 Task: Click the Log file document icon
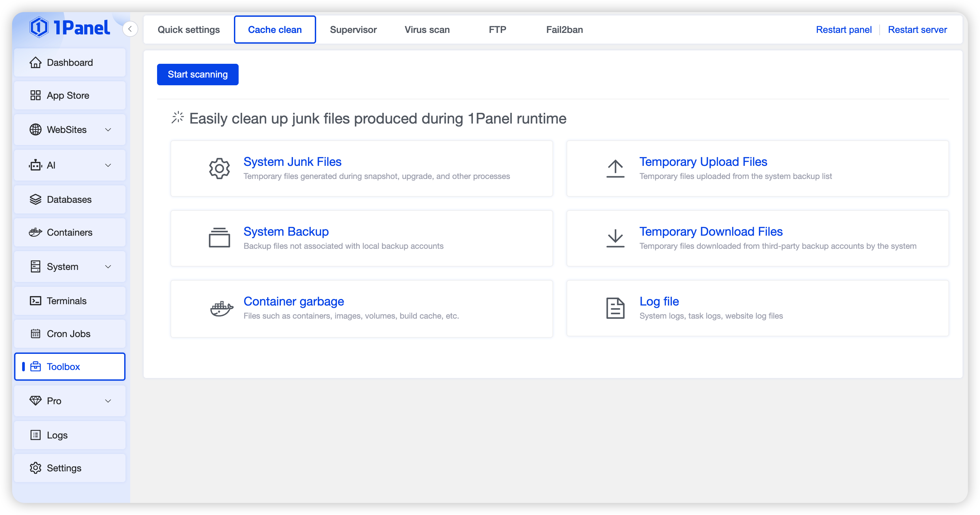pos(615,308)
